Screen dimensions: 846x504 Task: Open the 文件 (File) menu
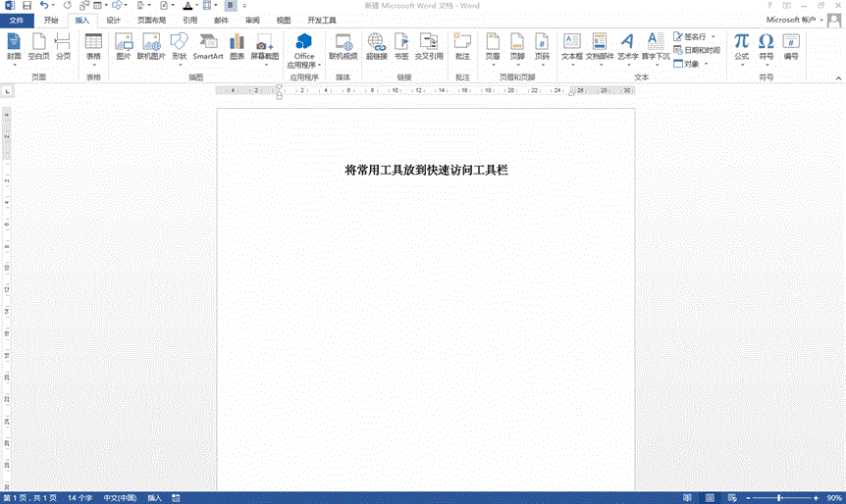pyautogui.click(x=17, y=20)
